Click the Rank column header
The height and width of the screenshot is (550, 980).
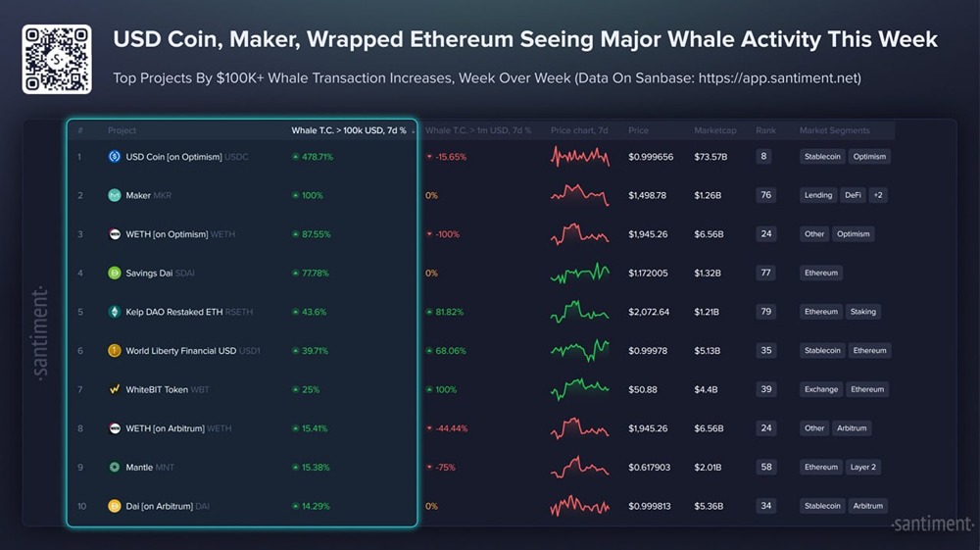(764, 130)
